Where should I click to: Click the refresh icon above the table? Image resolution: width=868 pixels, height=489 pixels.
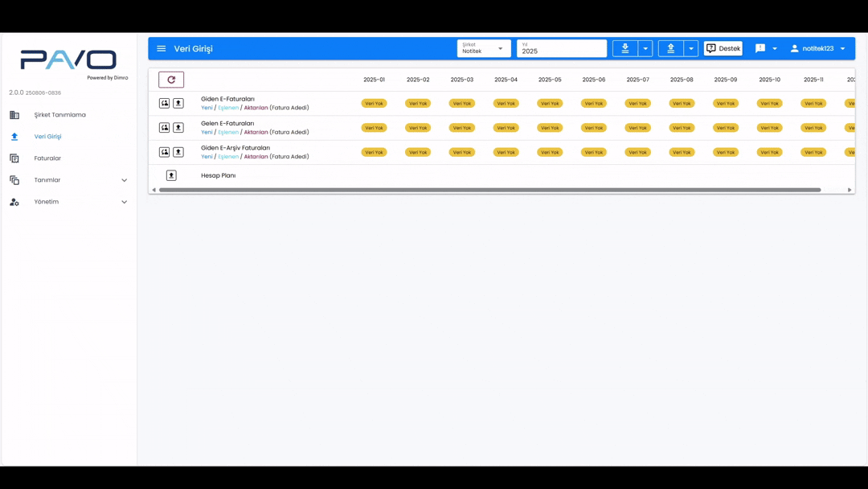(171, 80)
